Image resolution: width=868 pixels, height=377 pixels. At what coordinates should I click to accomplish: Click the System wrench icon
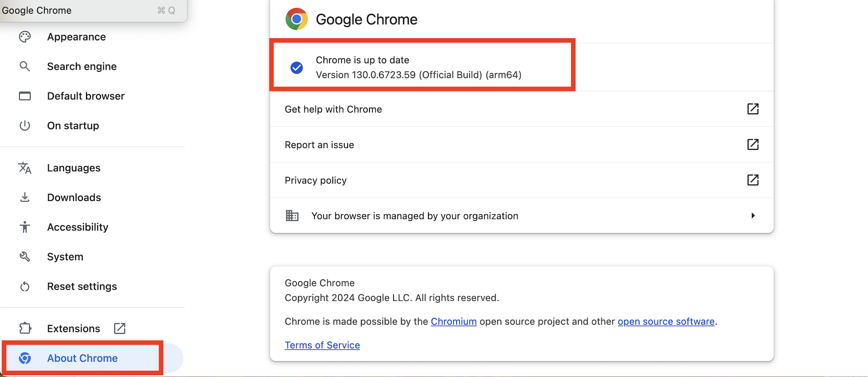[25, 257]
